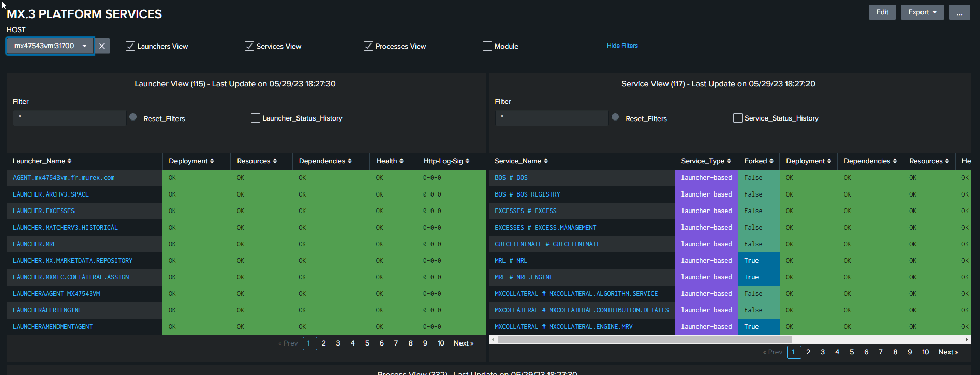Click the scrollbar right arrow in Service View
The width and height of the screenshot is (980, 375).
[x=967, y=340]
